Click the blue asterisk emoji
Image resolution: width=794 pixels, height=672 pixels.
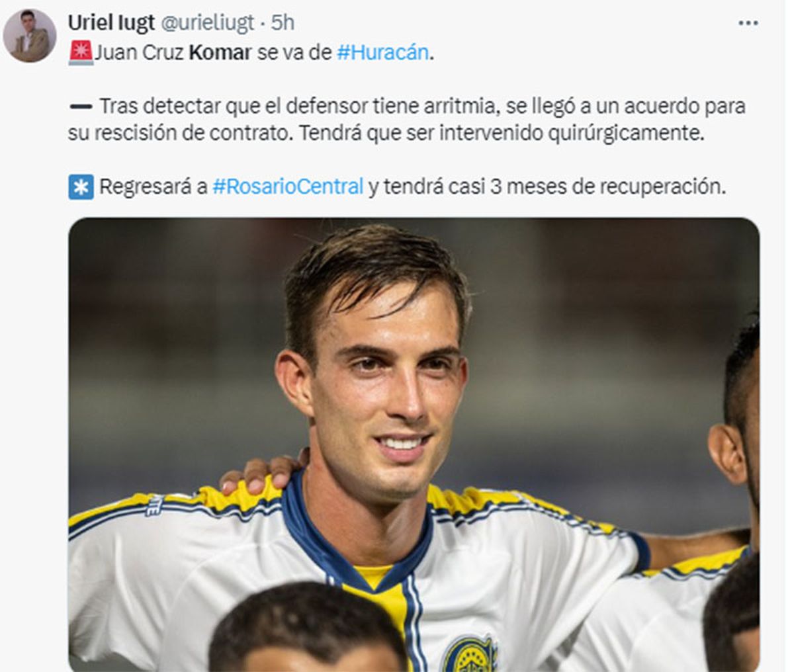point(81,187)
